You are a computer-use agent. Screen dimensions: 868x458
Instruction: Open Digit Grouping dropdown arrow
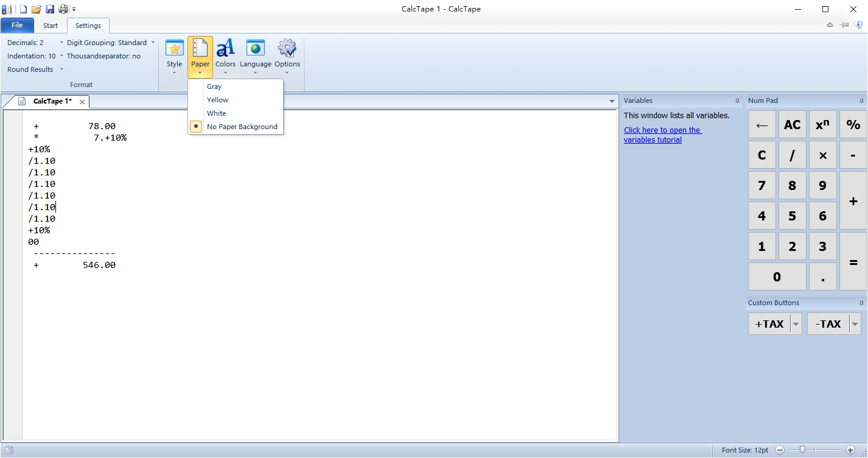coord(153,43)
